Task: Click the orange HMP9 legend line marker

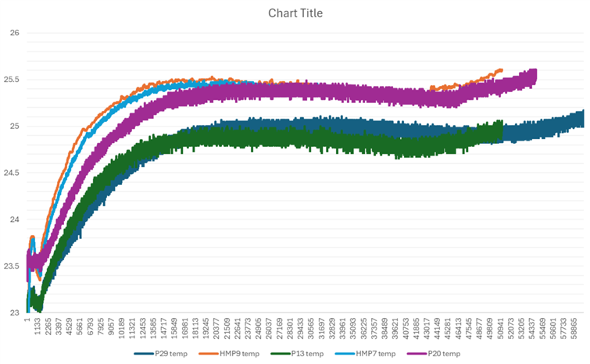Action: click(209, 354)
